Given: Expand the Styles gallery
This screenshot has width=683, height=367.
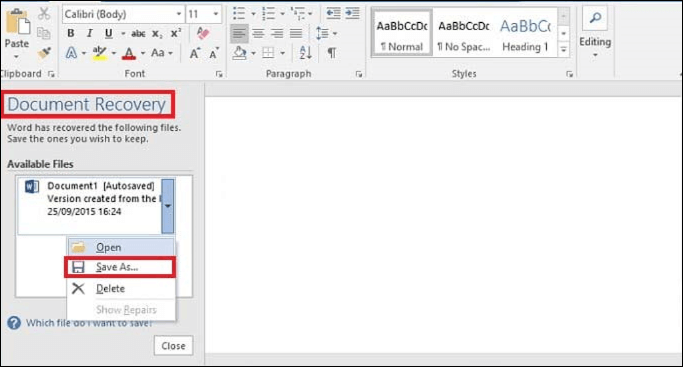Looking at the screenshot, I should (x=564, y=50).
